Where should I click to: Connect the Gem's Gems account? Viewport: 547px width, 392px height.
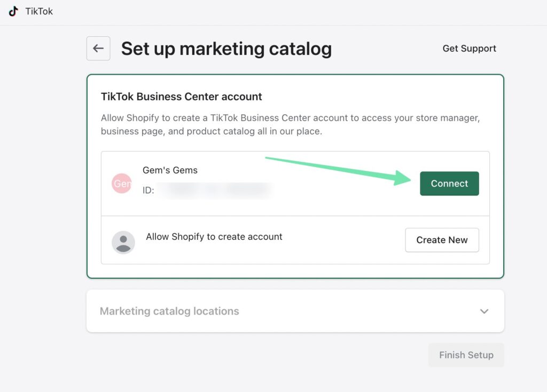pyautogui.click(x=449, y=183)
